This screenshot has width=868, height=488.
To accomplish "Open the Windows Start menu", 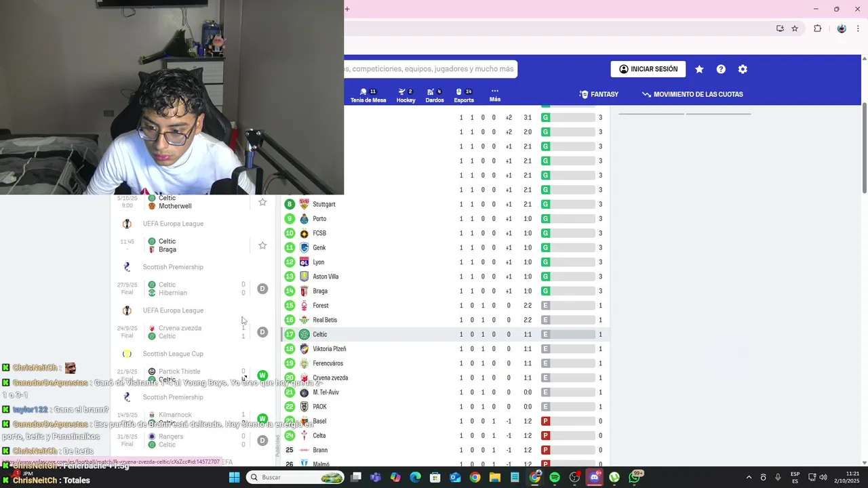I will 234,477.
